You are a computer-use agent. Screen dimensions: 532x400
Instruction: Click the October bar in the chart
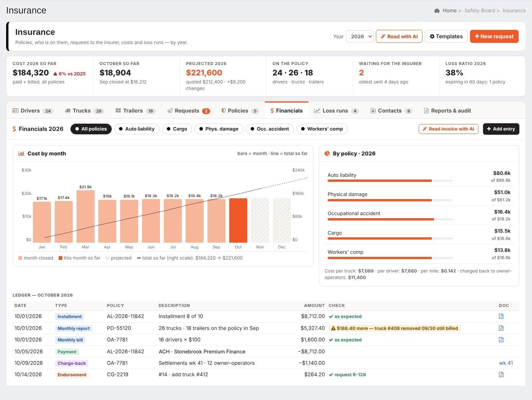pyautogui.click(x=238, y=220)
